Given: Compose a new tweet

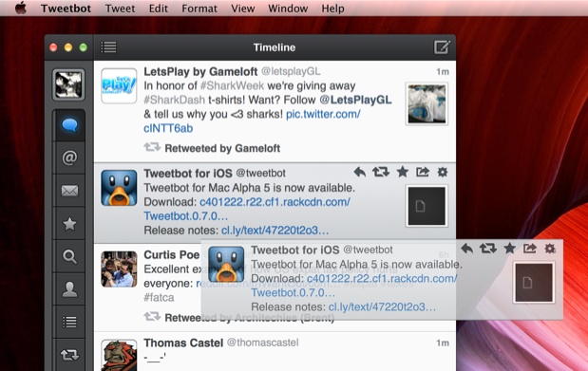Looking at the screenshot, I should [x=442, y=47].
